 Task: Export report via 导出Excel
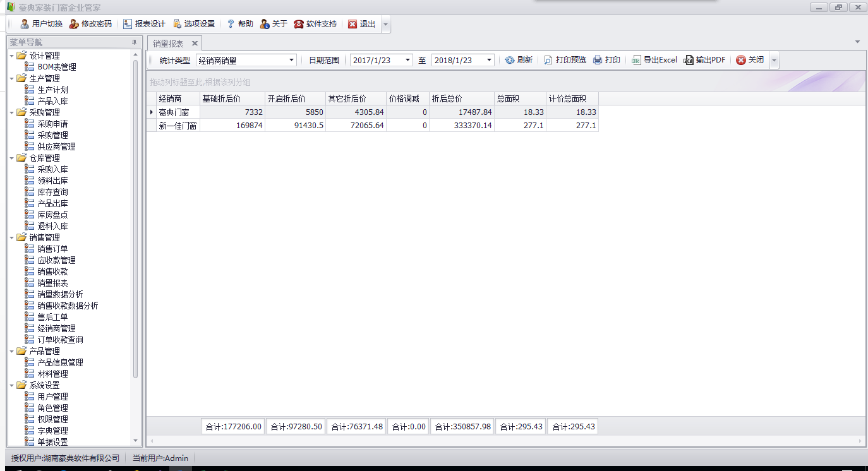pos(654,60)
